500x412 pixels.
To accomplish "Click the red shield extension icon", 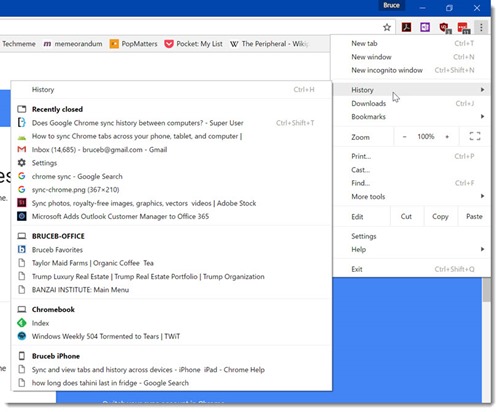I will pos(444,28).
